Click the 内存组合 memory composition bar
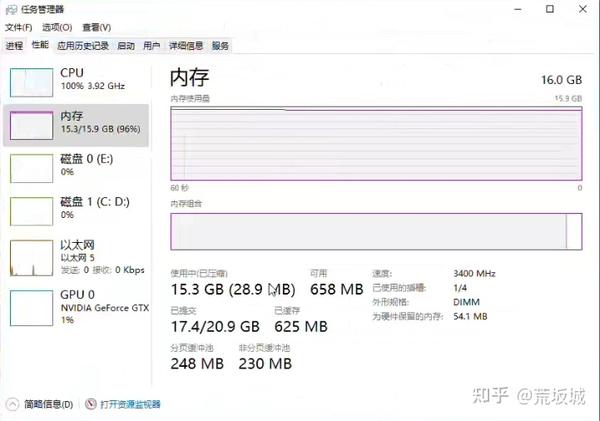Viewport: 600px width, 421px height. pyautogui.click(x=376, y=232)
